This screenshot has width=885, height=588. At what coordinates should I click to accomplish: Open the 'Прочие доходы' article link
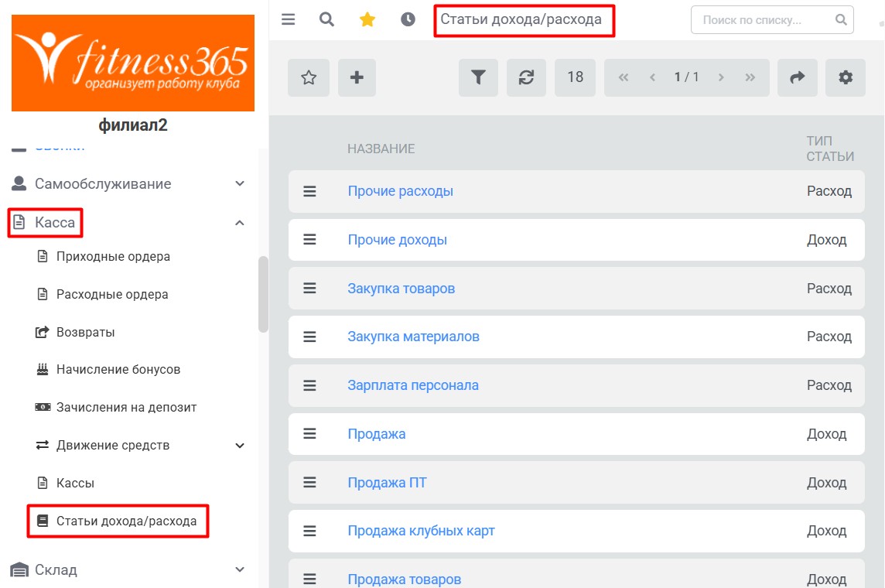(398, 240)
